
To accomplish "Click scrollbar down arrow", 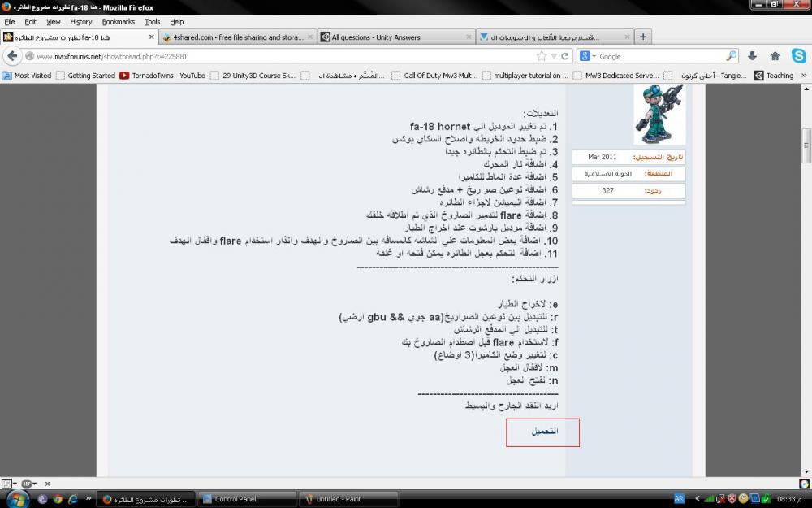I will (x=806, y=471).
